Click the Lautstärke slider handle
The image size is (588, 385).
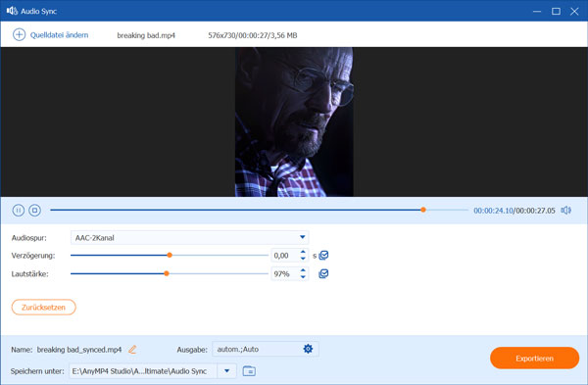pos(167,273)
